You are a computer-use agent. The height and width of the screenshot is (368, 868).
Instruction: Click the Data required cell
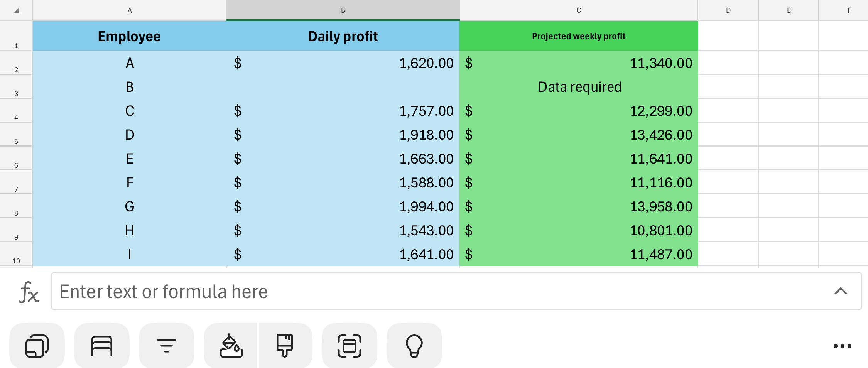tap(579, 86)
